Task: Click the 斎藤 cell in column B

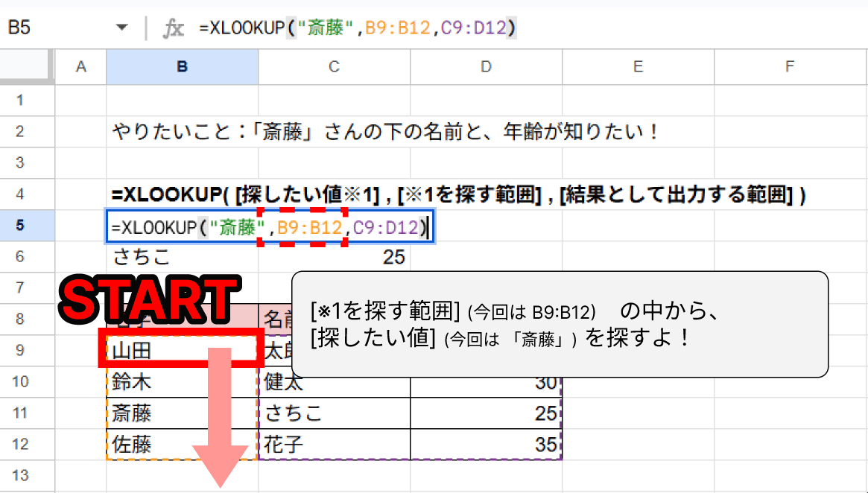Action: [x=182, y=413]
